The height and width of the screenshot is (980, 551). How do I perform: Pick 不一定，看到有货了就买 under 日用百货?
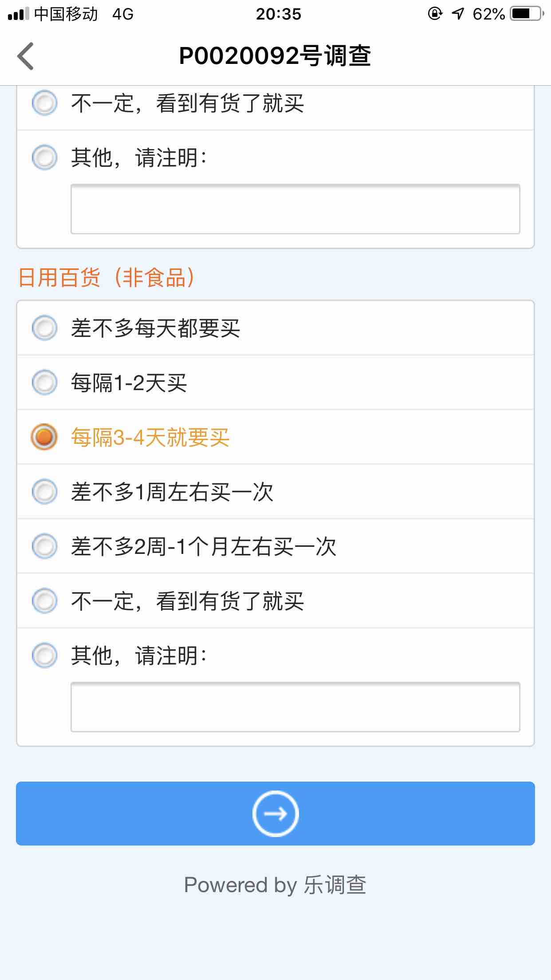(x=45, y=601)
